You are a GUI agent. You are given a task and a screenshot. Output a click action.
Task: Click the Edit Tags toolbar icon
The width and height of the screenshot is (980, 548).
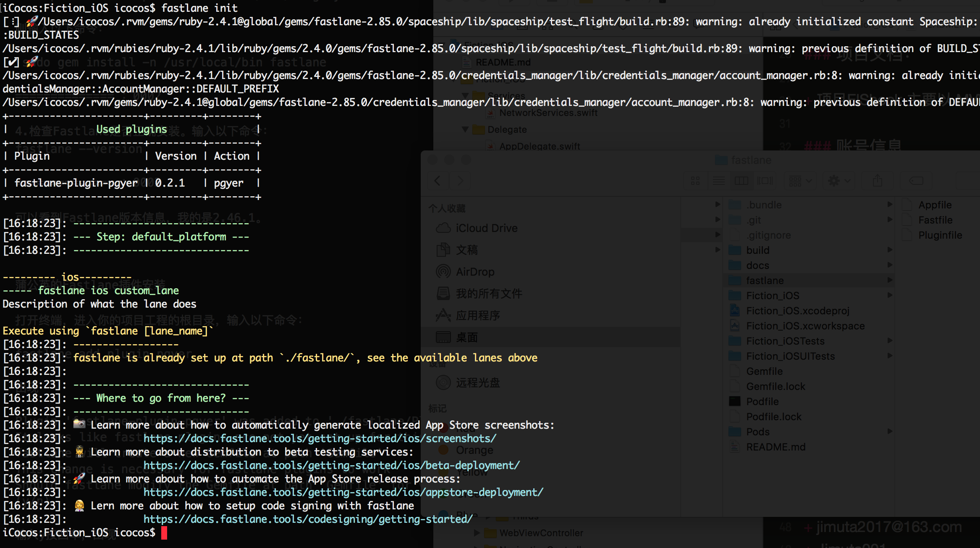(x=916, y=181)
